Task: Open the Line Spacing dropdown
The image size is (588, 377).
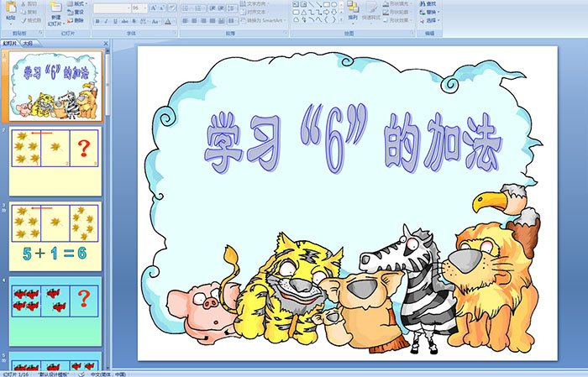Action: pos(232,8)
